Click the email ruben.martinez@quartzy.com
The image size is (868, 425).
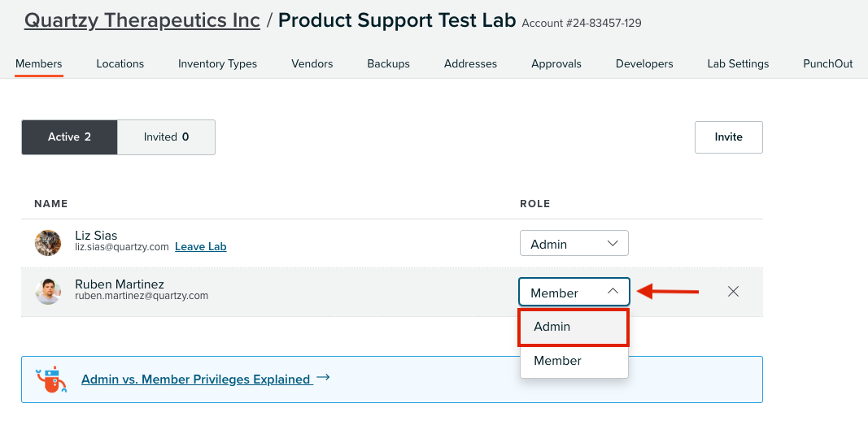click(142, 296)
